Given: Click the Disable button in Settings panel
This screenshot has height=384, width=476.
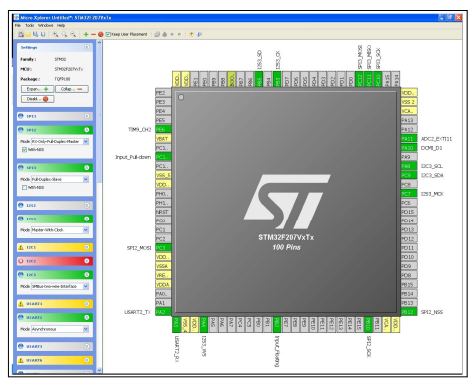Looking at the screenshot, I should [x=37, y=99].
